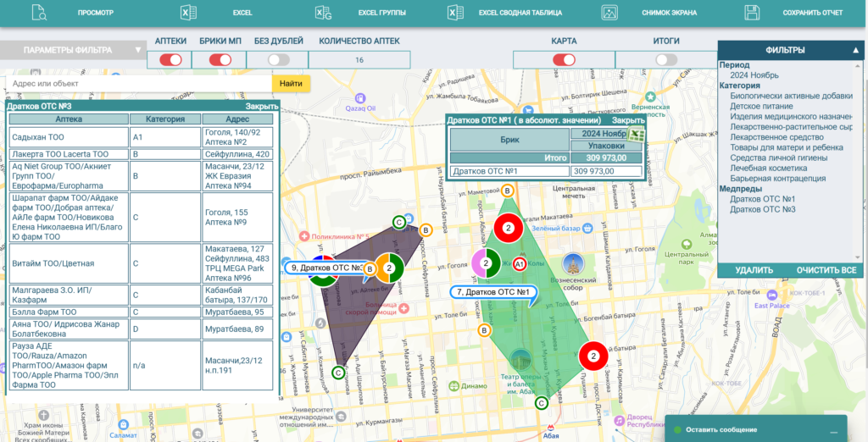Select Дратков ОТС №3 in filters list
Viewport: 868px width, 442px height.
[762, 209]
